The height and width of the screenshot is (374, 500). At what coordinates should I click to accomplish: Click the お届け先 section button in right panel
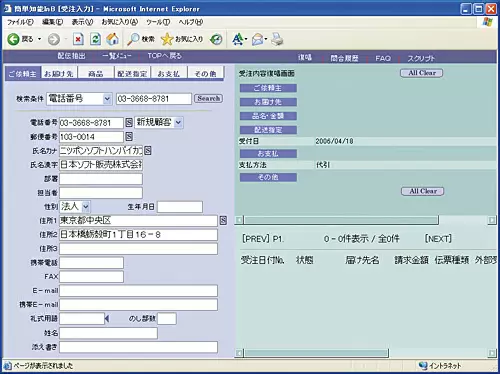[x=268, y=102]
